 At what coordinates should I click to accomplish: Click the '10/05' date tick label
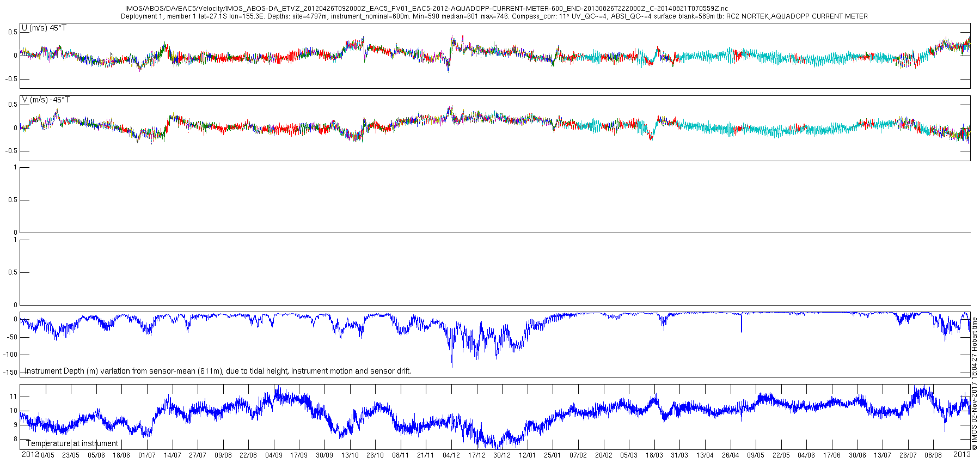46,455
